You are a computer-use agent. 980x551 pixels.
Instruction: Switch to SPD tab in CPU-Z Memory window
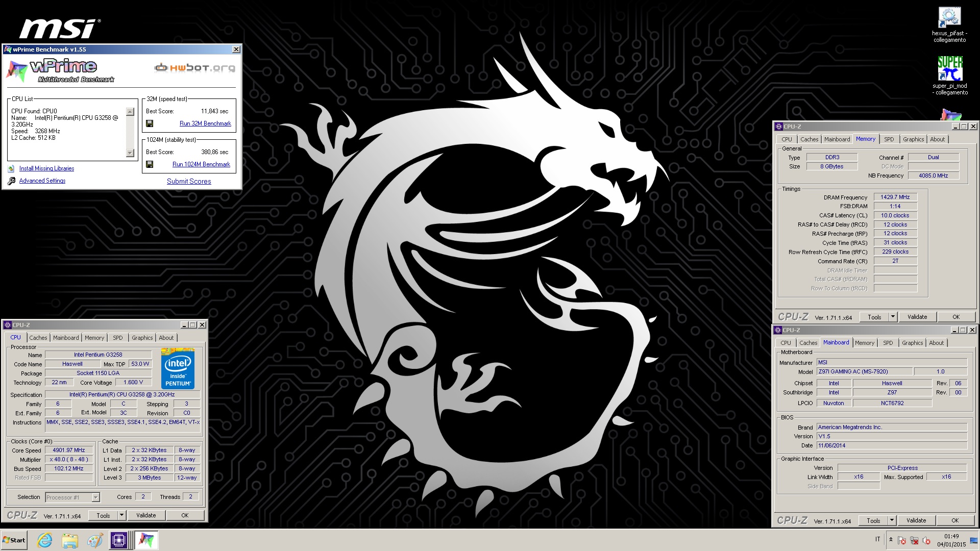pyautogui.click(x=889, y=139)
